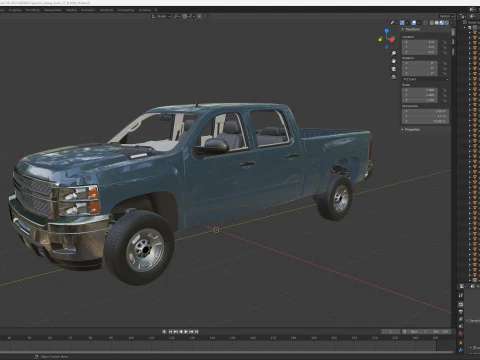Add a new workspace with plus tab

click(156, 10)
